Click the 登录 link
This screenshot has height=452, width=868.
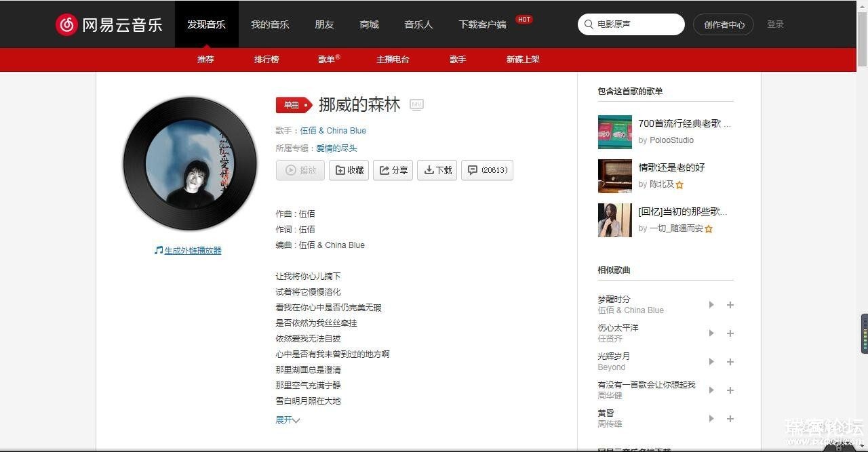tap(775, 24)
